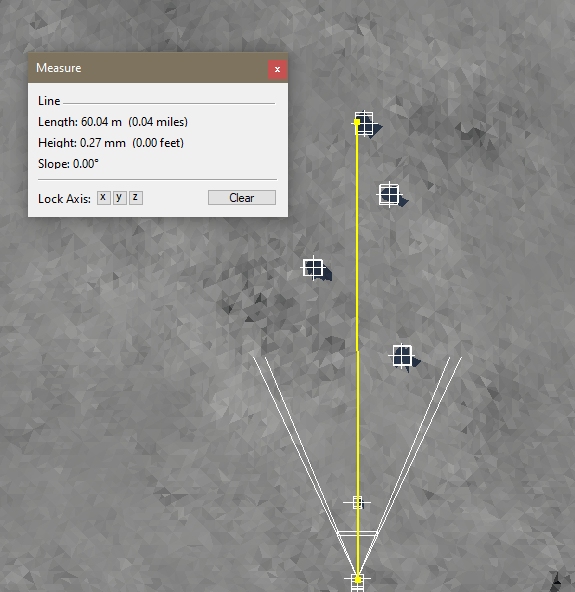
Task: Select the small crosshair marker on the lower line
Action: 357,503
